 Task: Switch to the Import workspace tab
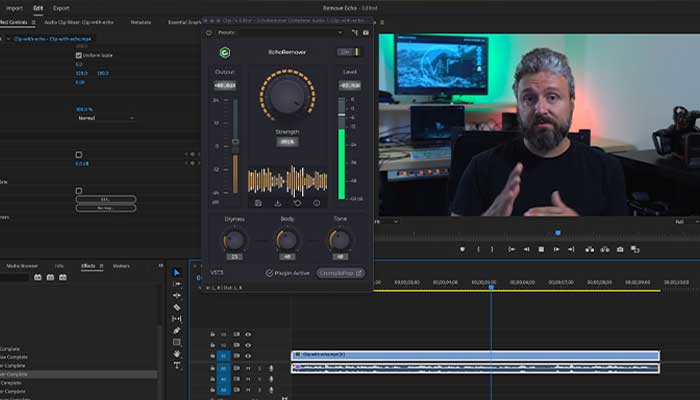point(14,8)
